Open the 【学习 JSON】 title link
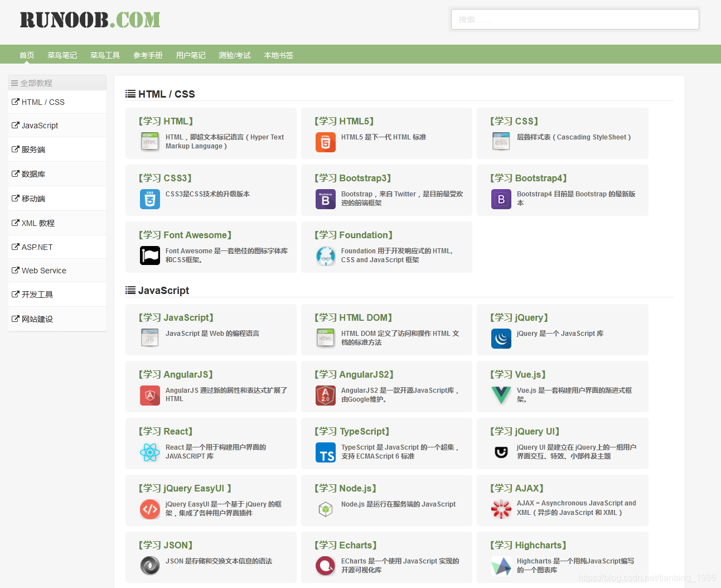721x588 pixels. pos(166,545)
